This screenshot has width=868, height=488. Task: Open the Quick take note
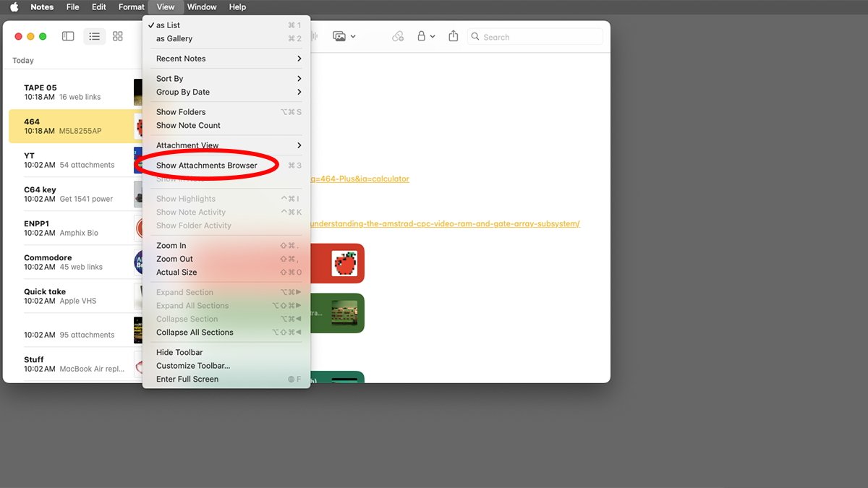click(75, 296)
